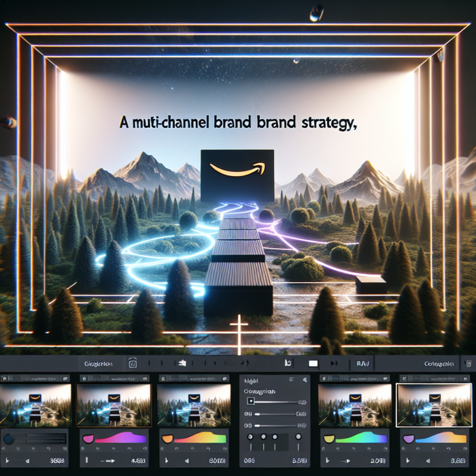Image resolution: width=476 pixels, height=476 pixels.
Task: Click the vertical bar icon under pink-purple curve
Action: (x=86, y=460)
